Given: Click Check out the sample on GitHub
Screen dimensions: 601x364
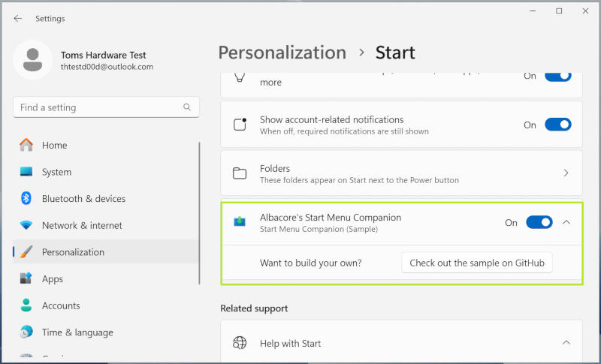Looking at the screenshot, I should 477,263.
